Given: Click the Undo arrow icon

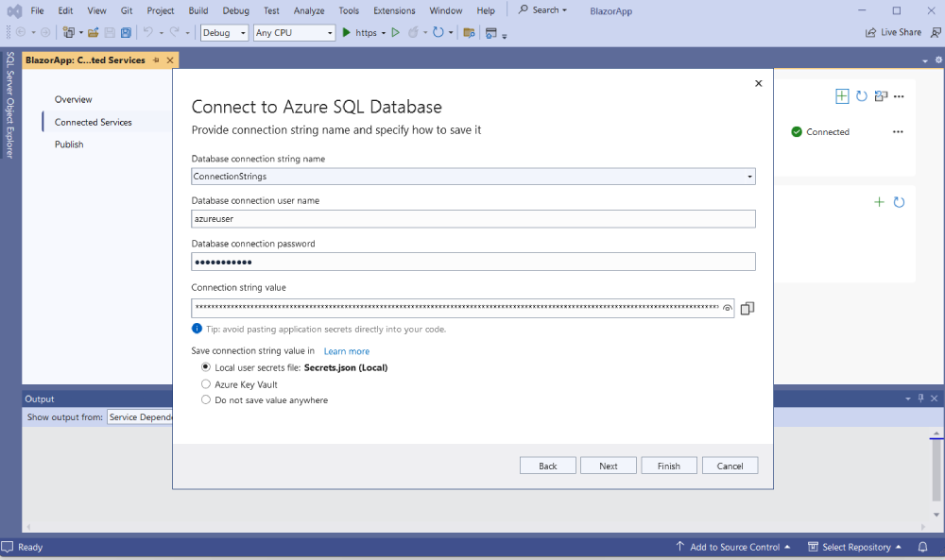Looking at the screenshot, I should pyautogui.click(x=147, y=32).
